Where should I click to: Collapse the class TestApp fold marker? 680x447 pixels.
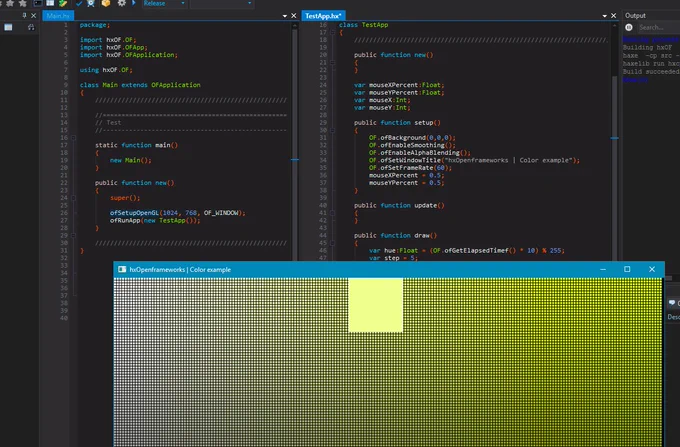pos(333,33)
